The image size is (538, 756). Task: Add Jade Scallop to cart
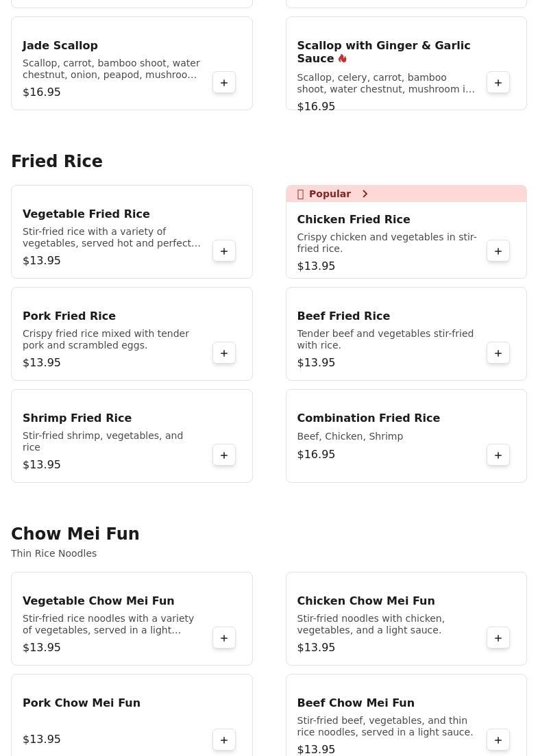224,83
